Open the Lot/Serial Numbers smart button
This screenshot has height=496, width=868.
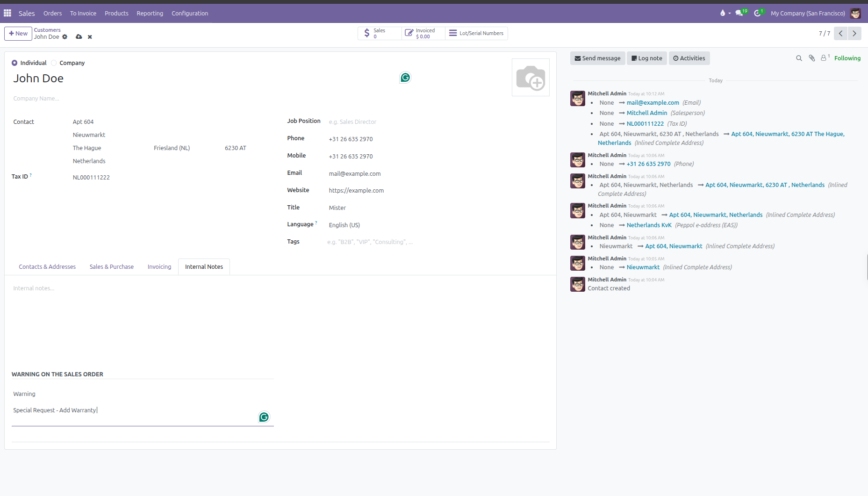tap(476, 33)
